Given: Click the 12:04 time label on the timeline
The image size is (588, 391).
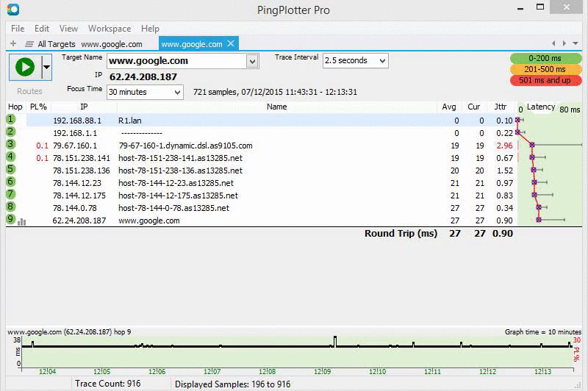Looking at the screenshot, I should (47, 371).
